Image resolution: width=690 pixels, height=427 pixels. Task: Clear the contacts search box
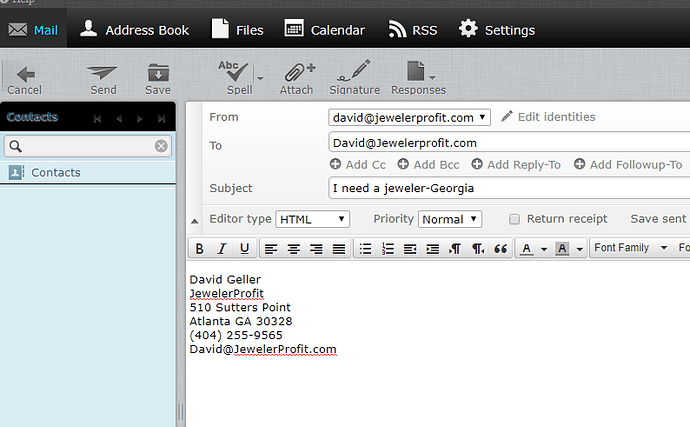161,146
